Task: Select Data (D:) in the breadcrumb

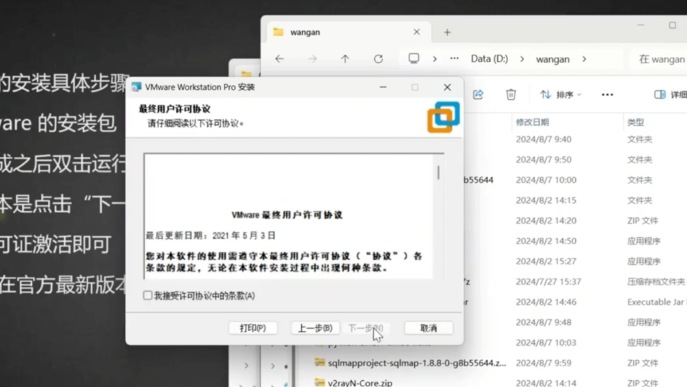Action: pos(489,59)
